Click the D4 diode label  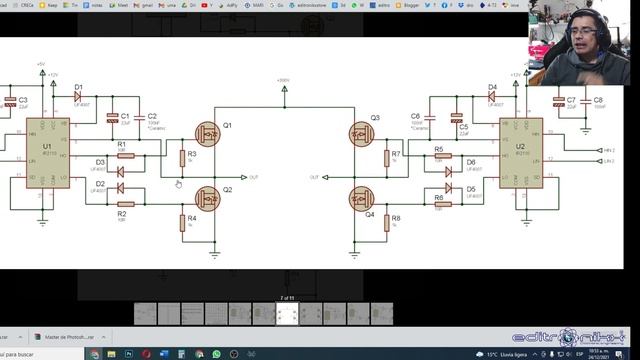493,87
